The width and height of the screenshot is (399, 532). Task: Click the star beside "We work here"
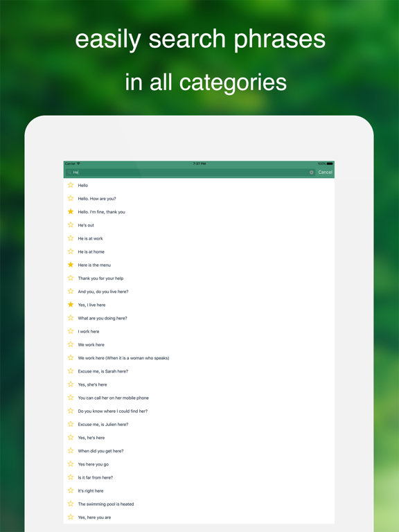tap(71, 344)
